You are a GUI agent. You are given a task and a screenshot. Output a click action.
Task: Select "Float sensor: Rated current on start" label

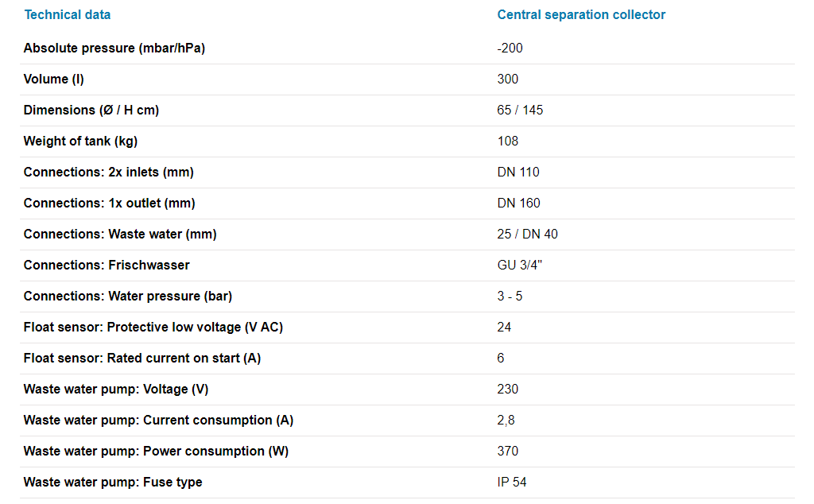[x=142, y=358]
